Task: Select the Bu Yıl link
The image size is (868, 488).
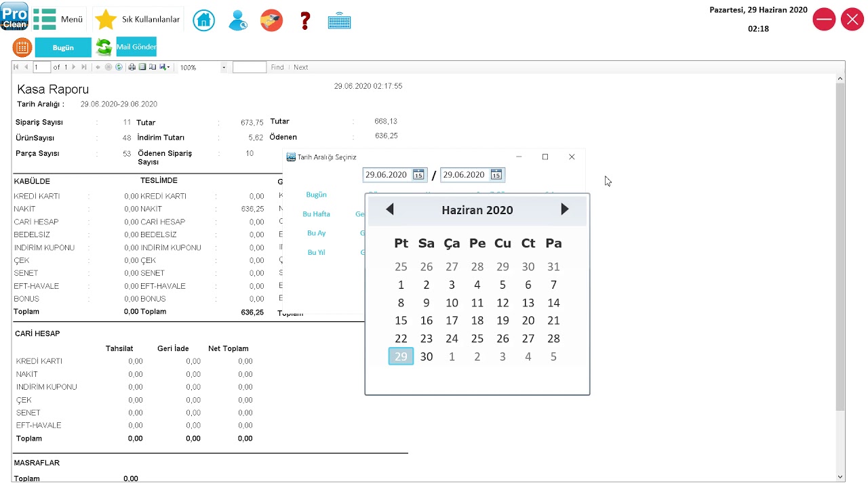Action: 316,252
